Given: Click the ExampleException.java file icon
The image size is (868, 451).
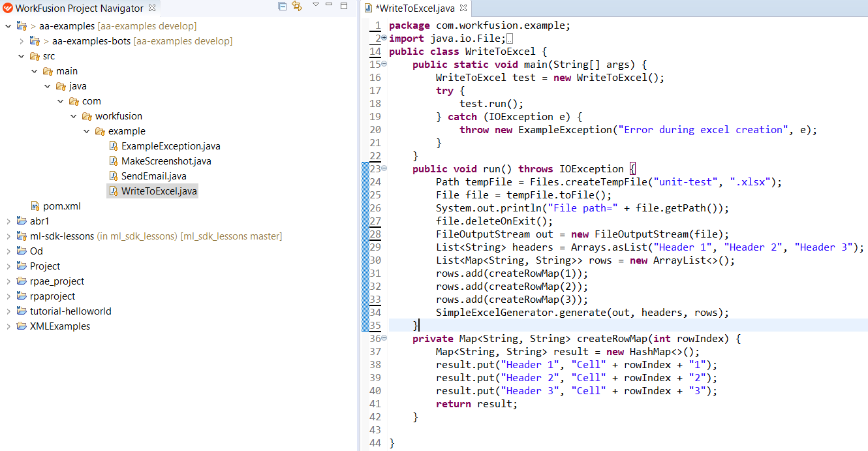Looking at the screenshot, I should tap(113, 146).
